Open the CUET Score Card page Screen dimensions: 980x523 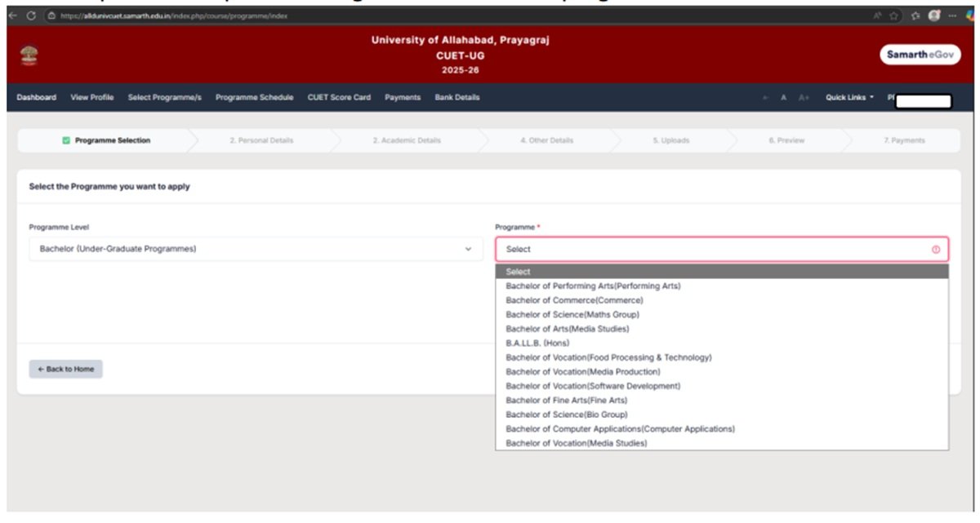click(x=339, y=98)
